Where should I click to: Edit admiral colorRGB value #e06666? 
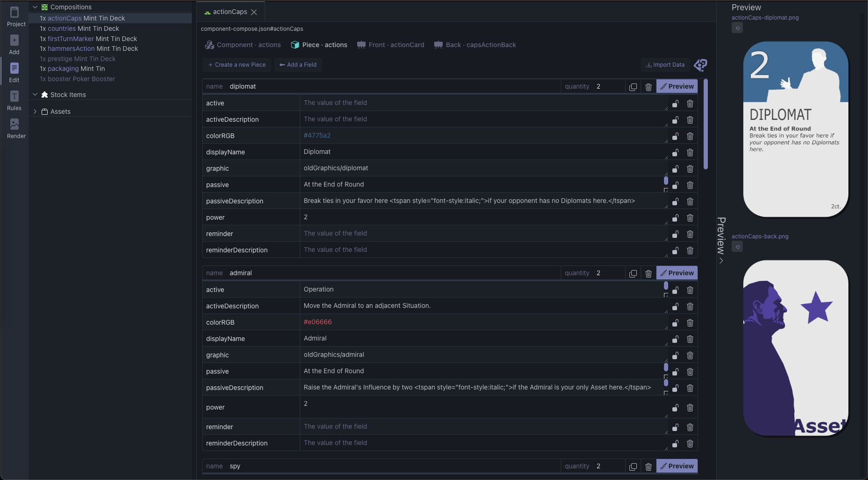(483, 322)
